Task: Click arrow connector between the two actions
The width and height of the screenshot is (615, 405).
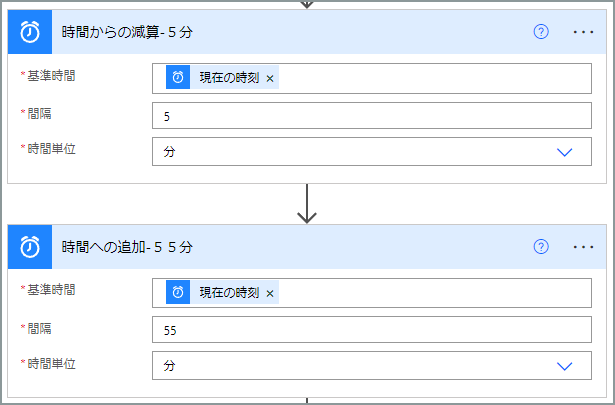Action: point(307,204)
